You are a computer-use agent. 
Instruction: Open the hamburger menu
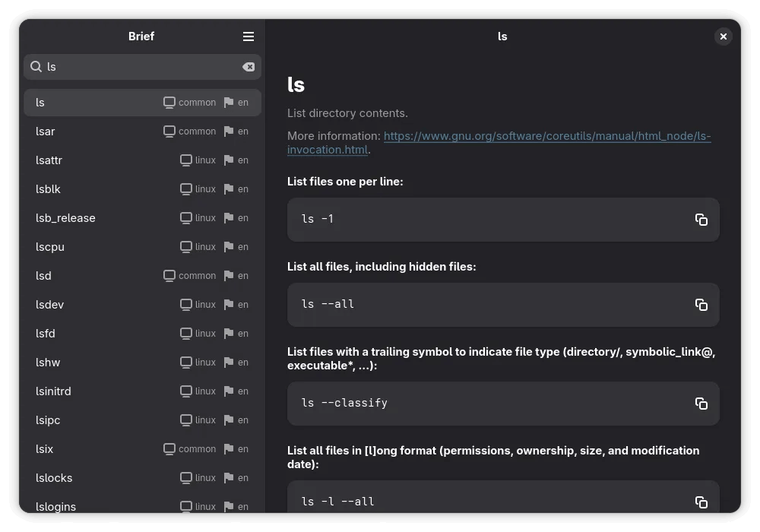pos(249,36)
